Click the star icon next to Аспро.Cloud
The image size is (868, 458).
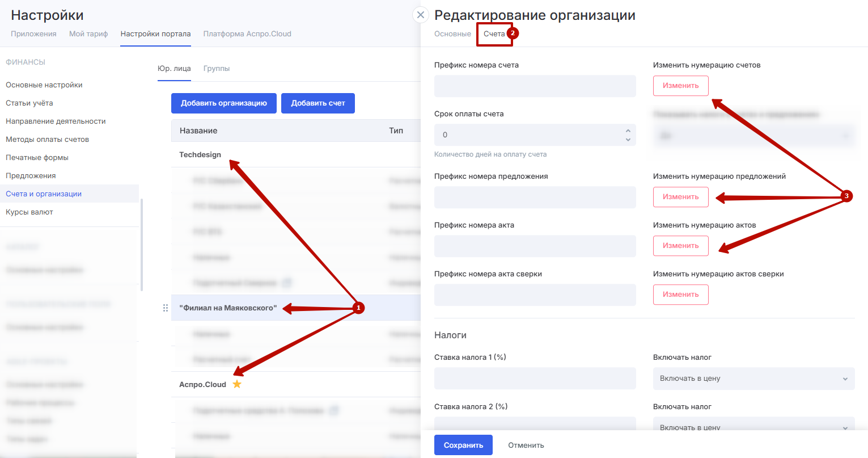click(237, 384)
